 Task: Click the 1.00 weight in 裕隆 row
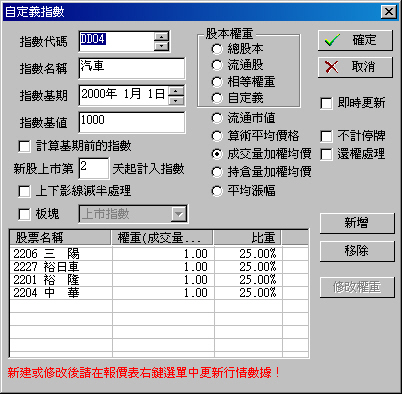[x=196, y=280]
